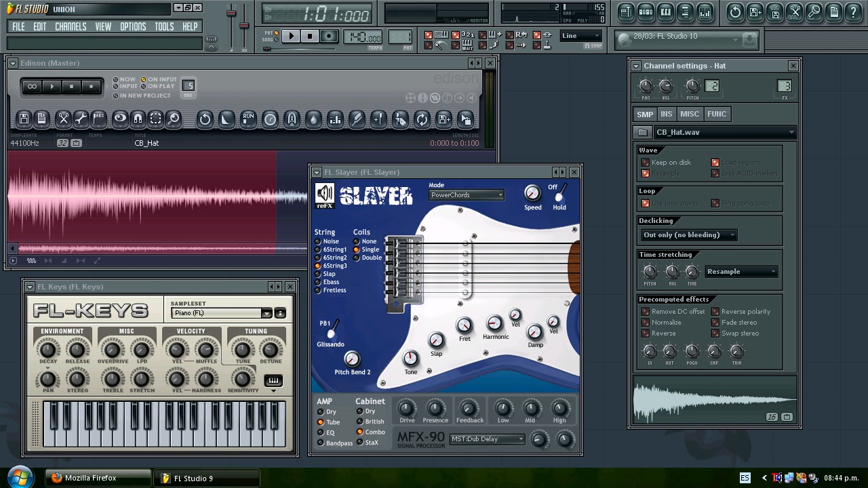Switch to the INS tab in Channel settings

tap(666, 114)
